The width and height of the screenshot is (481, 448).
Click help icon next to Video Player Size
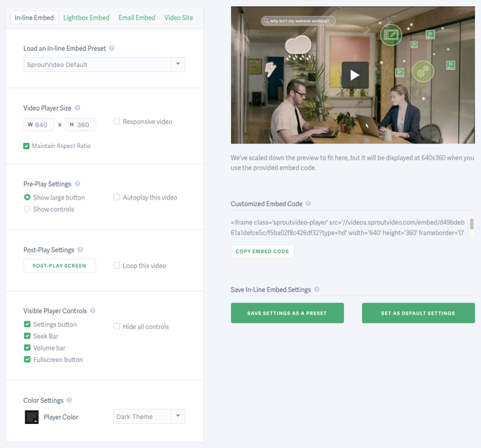77,108
